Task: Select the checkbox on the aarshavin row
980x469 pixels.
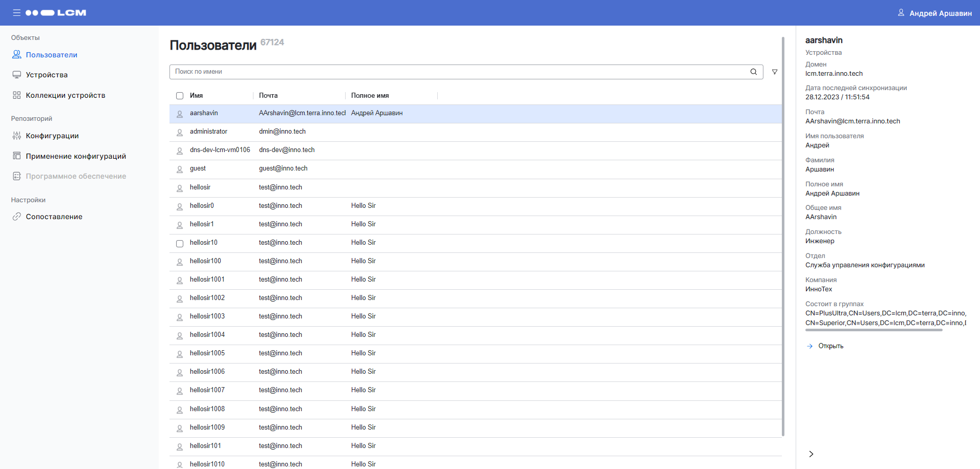Action: click(179, 113)
